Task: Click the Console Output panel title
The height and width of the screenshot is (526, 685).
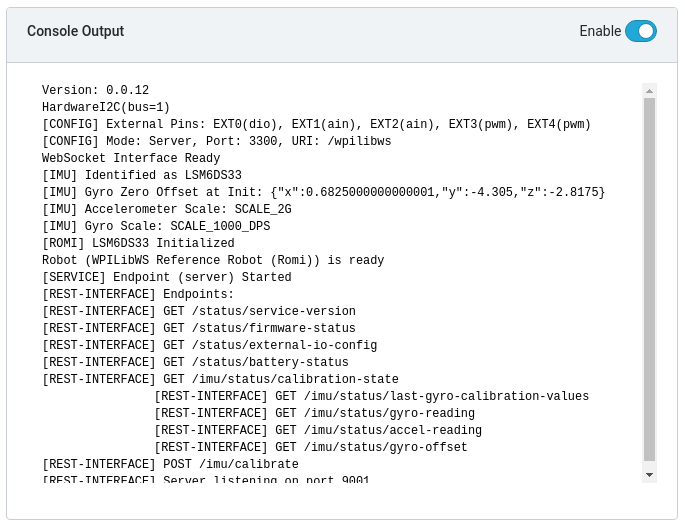Action: pyautogui.click(x=76, y=31)
